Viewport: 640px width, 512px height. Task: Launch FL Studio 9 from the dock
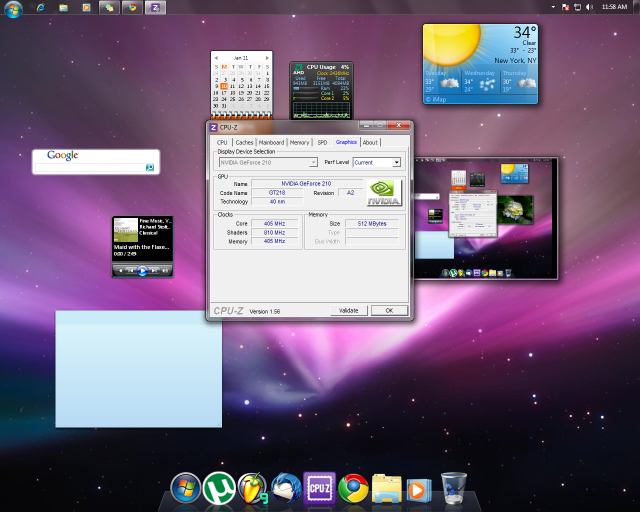click(253, 488)
